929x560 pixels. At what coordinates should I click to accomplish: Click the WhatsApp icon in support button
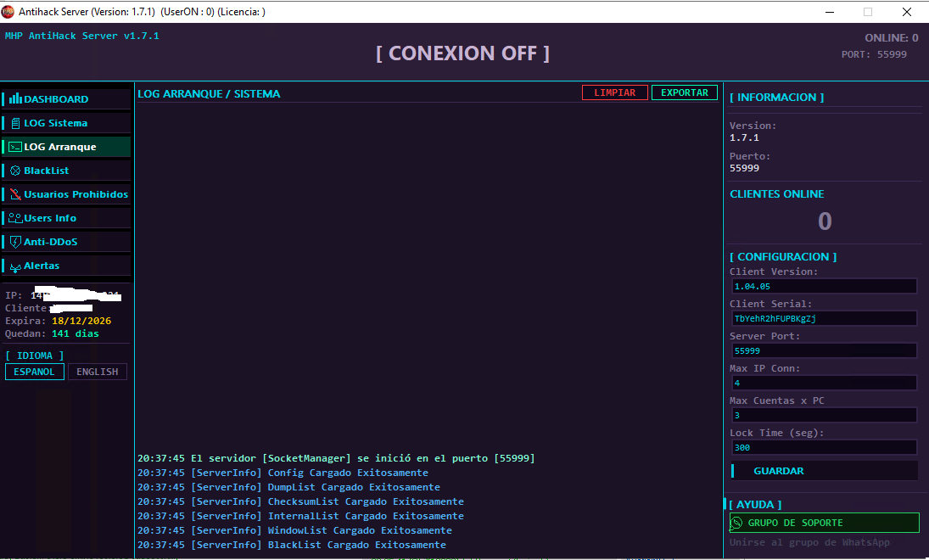[x=736, y=523]
